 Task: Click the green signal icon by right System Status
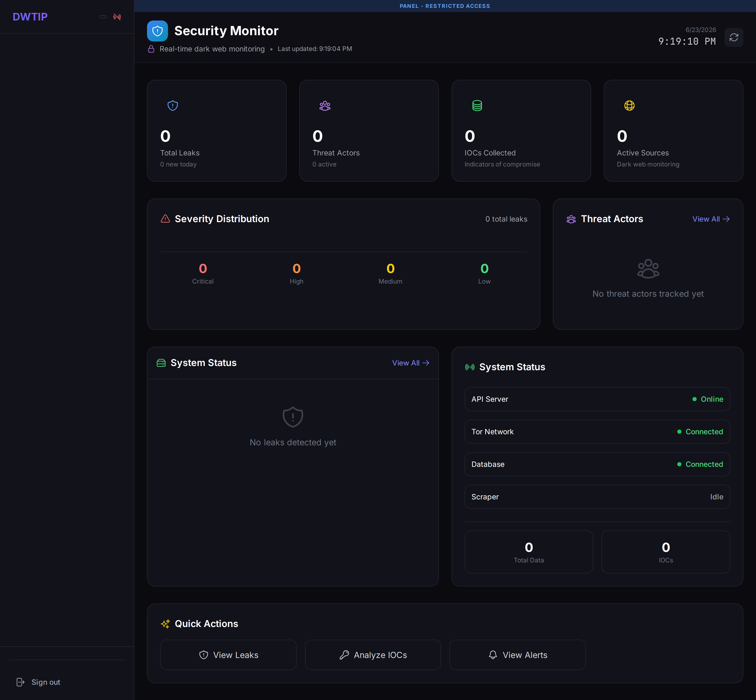[470, 367]
